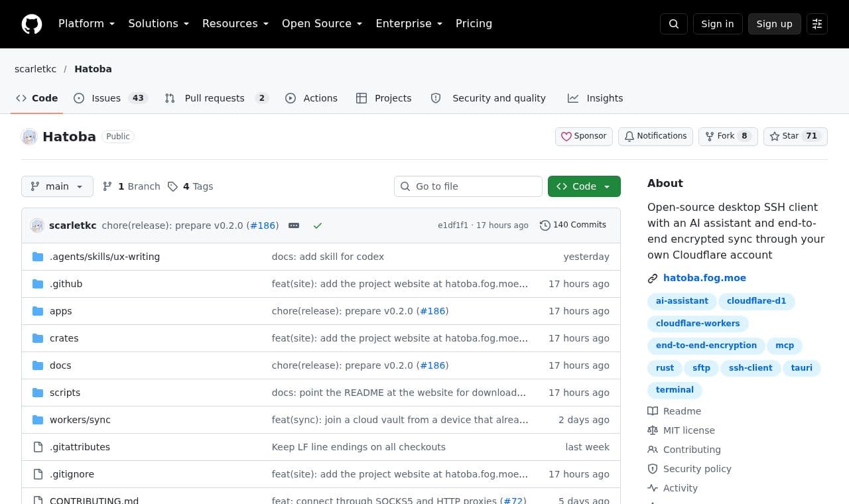This screenshot has width=849, height=504.
Task: Click the apps folder icon
Action: pos(38,311)
